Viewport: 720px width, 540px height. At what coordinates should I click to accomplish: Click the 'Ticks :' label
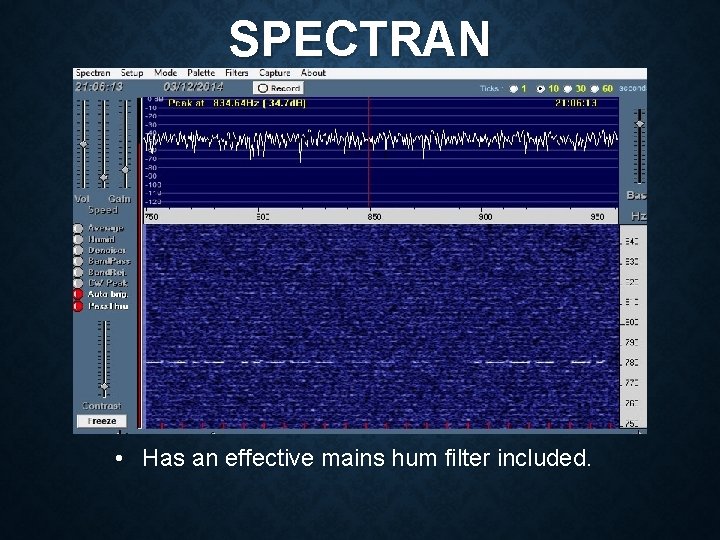point(491,89)
